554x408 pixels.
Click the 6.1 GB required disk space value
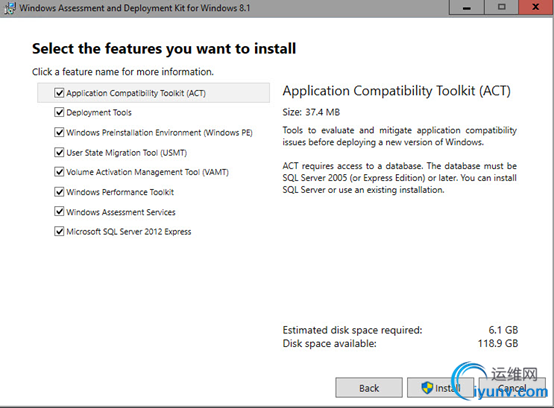(x=503, y=330)
